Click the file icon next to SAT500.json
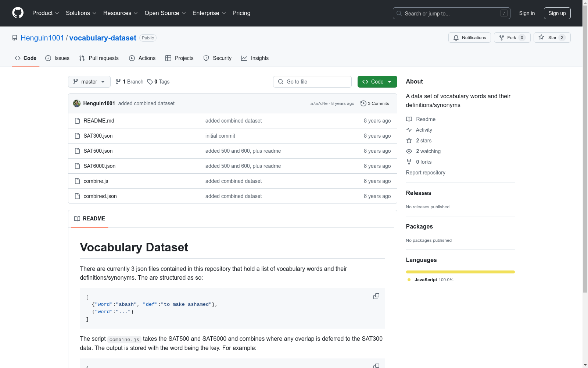 [77, 151]
